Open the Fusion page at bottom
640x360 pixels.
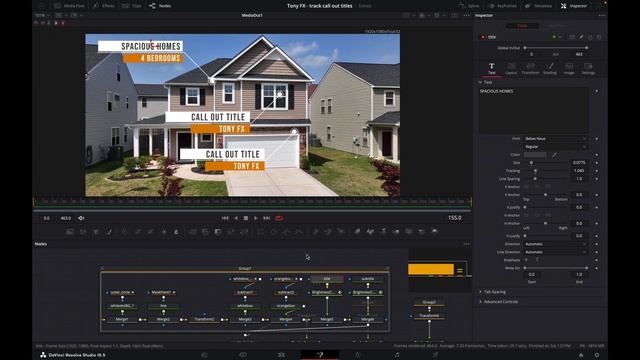click(320, 355)
